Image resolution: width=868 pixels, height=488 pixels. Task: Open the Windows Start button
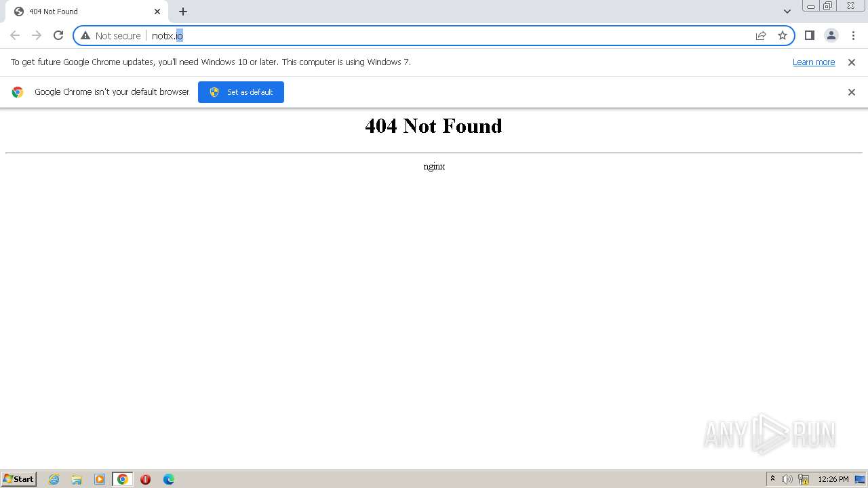(19, 479)
